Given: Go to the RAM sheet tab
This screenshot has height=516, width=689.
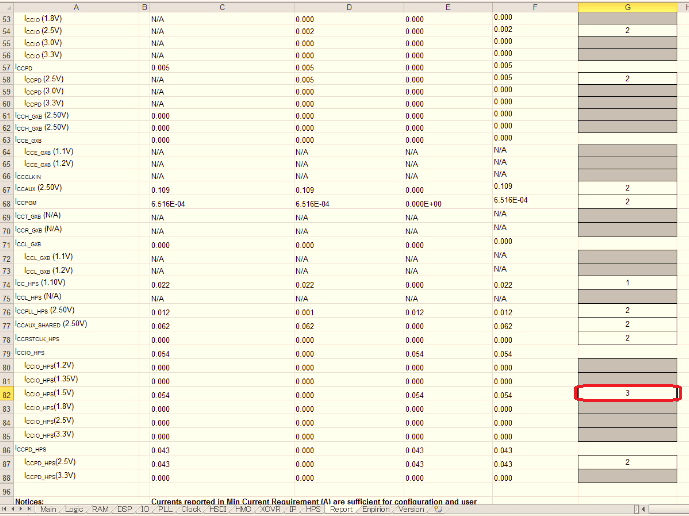Looking at the screenshot, I should click(x=101, y=510).
